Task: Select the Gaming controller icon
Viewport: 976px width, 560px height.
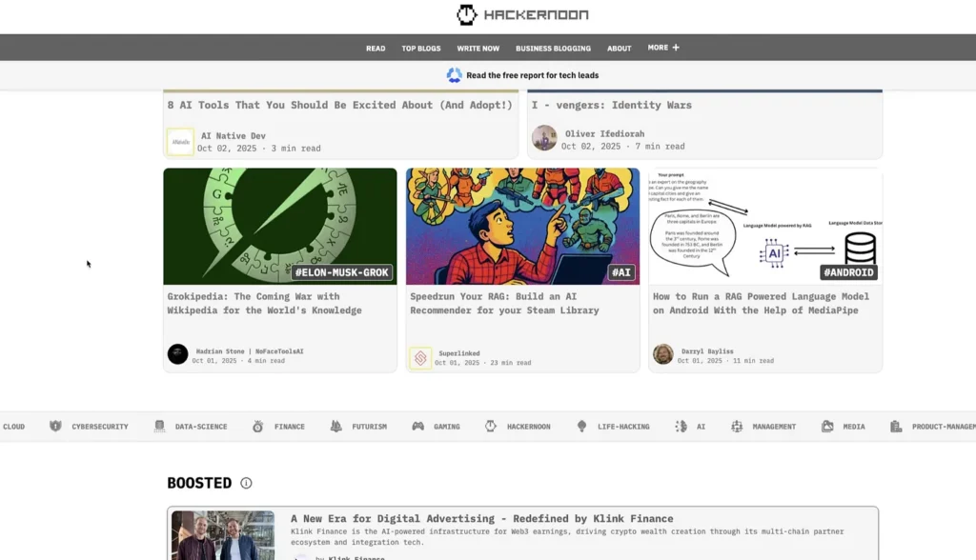Action: (417, 427)
